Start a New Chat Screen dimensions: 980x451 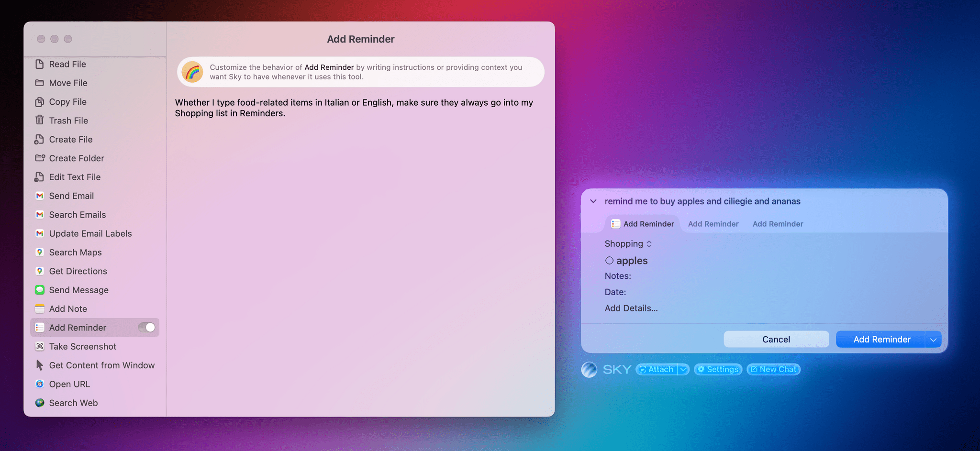pyautogui.click(x=773, y=369)
